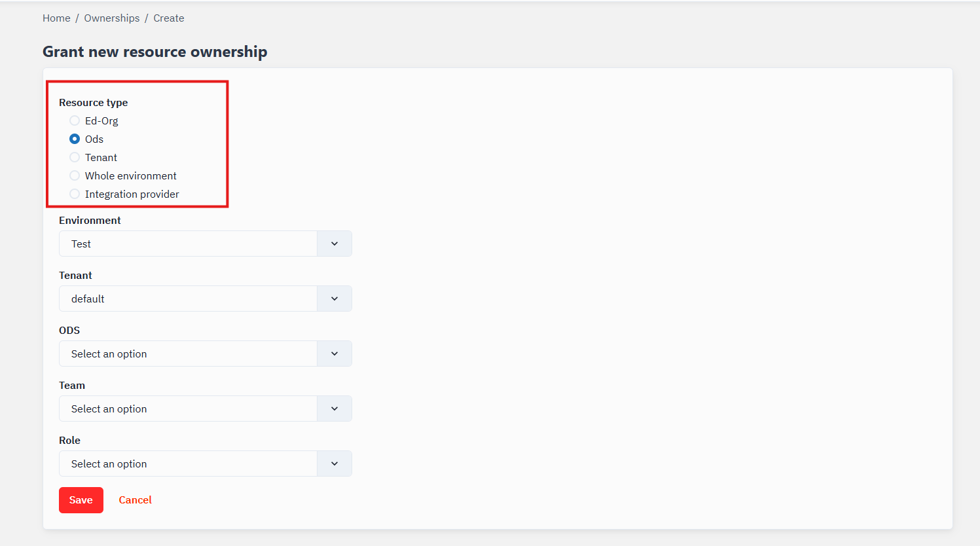Select the Ods resource type radio
The image size is (980, 546).
[75, 139]
